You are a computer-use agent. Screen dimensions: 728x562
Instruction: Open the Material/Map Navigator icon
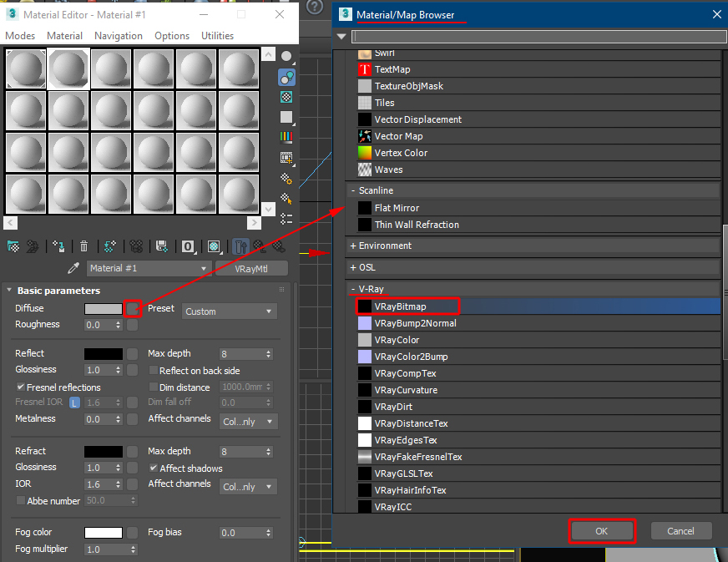tap(286, 218)
